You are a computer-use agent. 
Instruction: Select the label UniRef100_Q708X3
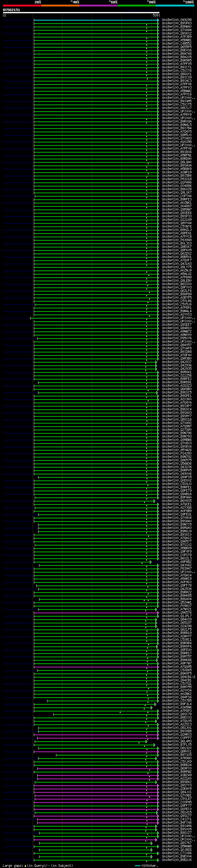(177, 443)
